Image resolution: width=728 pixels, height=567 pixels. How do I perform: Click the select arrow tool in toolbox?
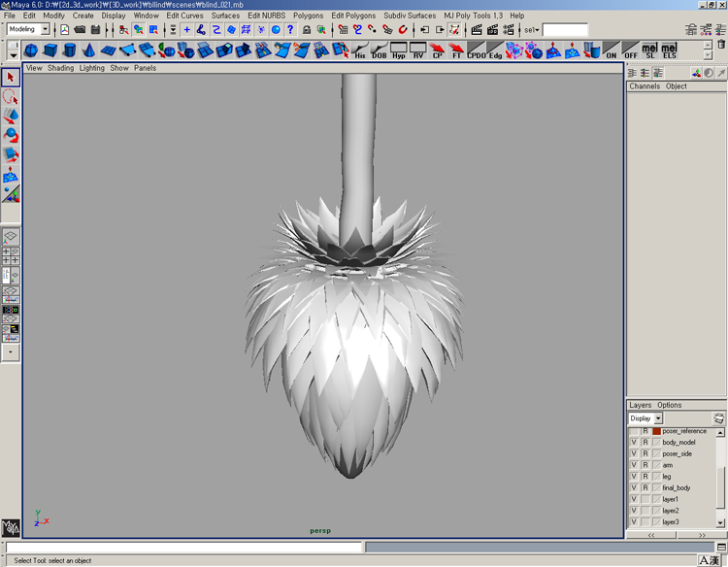pyautogui.click(x=11, y=78)
